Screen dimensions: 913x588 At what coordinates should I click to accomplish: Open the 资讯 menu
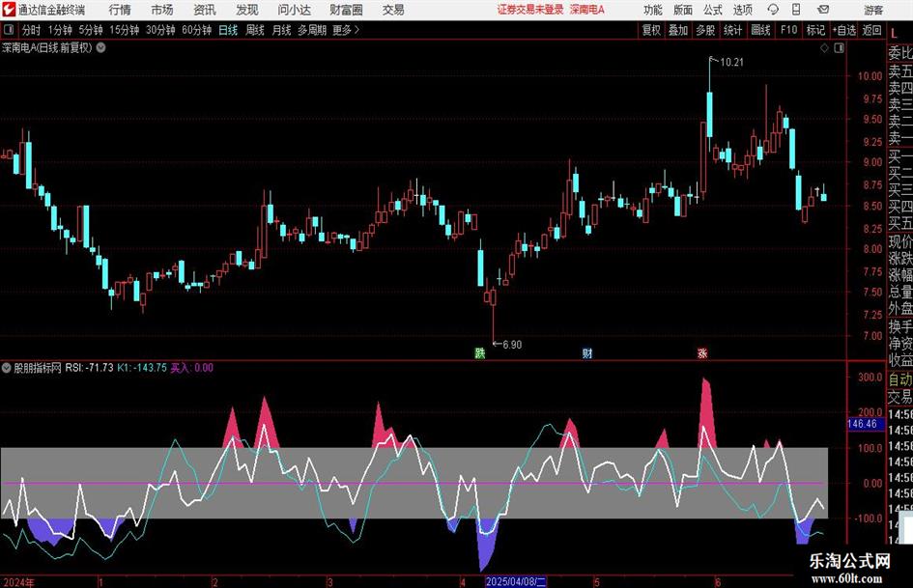205,10
